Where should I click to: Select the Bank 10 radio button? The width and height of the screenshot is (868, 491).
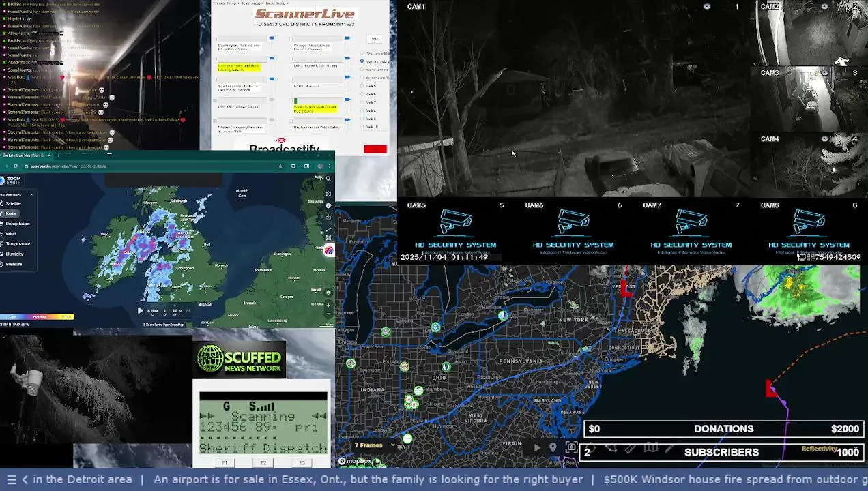pos(362,127)
